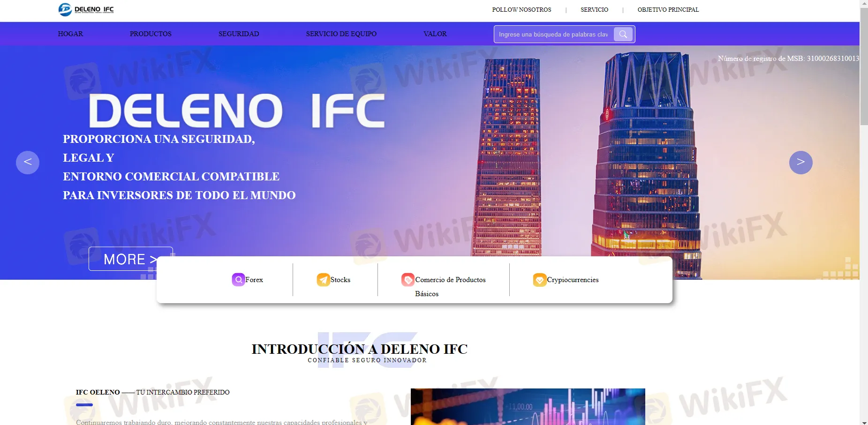Click PARA INVERSORES DE TODO EL MUNDO
The width and height of the screenshot is (868, 425).
[179, 195]
